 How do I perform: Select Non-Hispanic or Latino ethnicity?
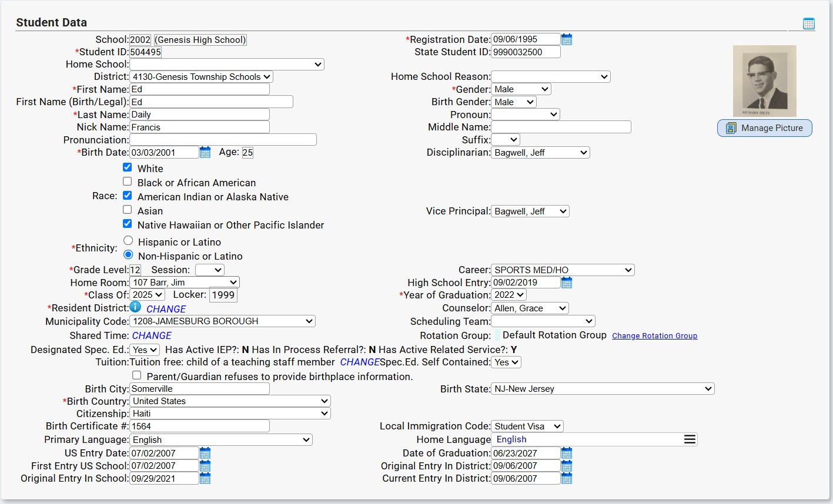point(128,255)
